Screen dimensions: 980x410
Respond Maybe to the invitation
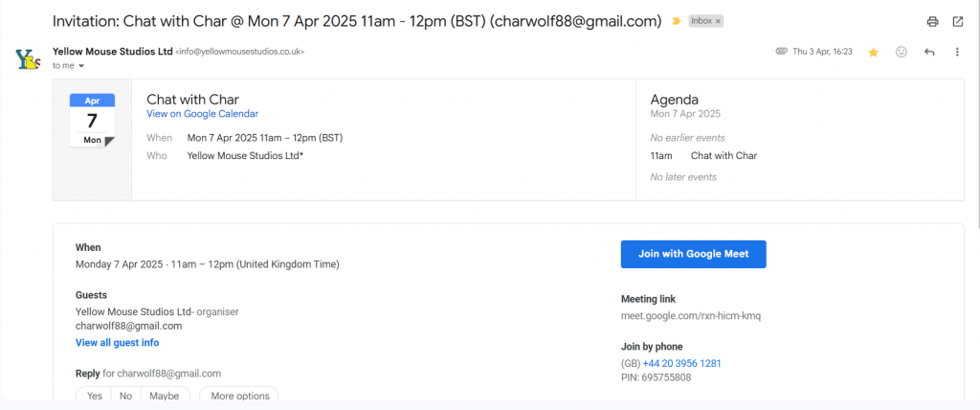tap(165, 397)
